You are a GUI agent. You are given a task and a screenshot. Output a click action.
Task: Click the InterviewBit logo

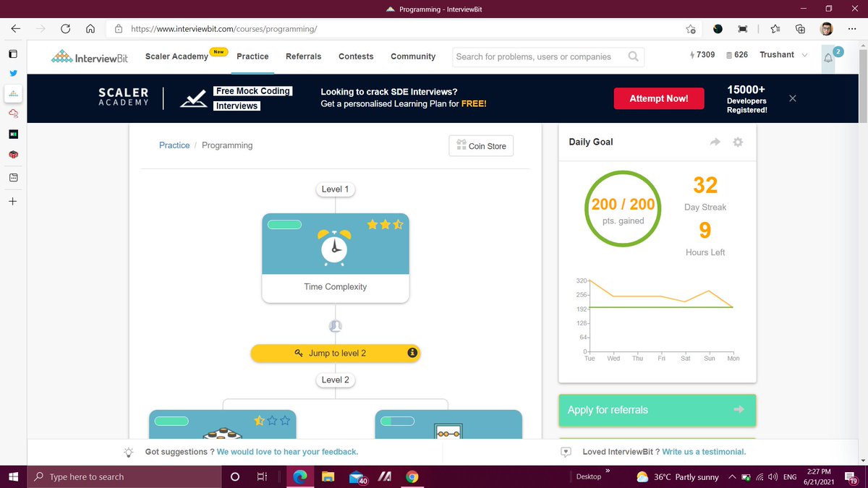tap(90, 56)
